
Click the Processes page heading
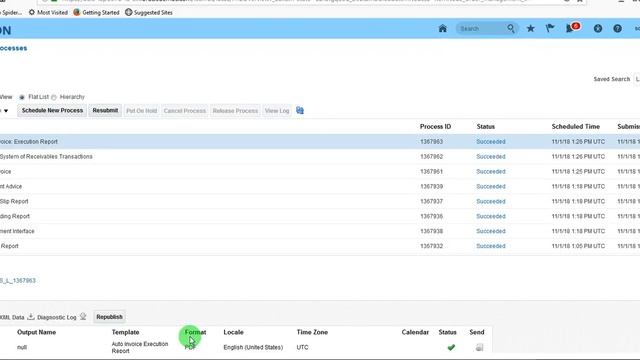[13, 48]
